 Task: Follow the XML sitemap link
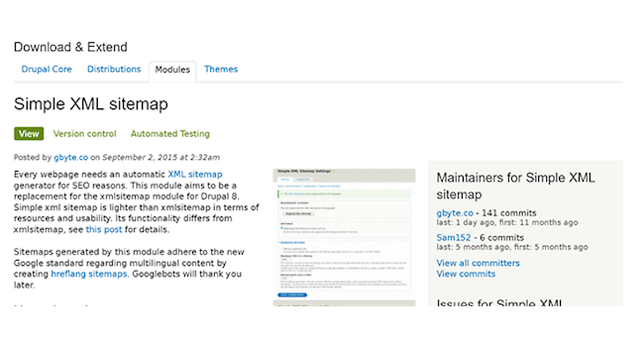tap(195, 174)
